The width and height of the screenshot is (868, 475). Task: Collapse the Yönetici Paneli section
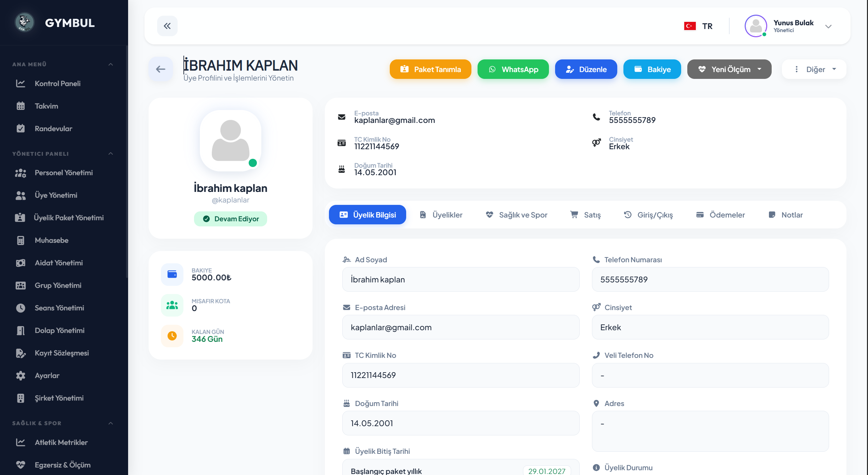pos(111,154)
